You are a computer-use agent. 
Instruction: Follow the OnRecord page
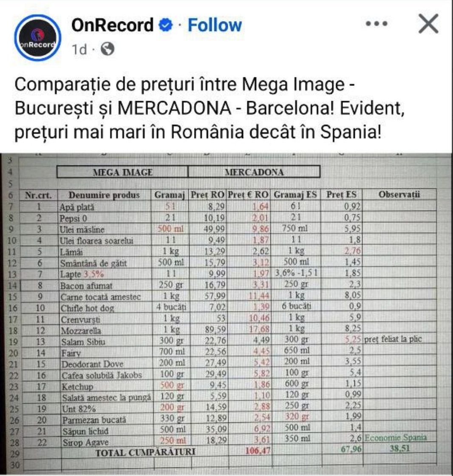tap(215, 25)
